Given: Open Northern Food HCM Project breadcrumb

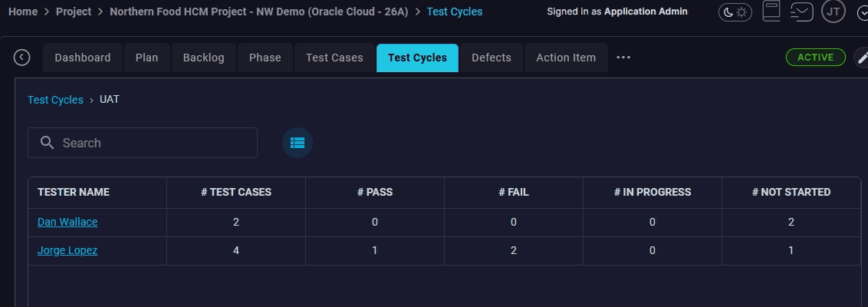Looking at the screenshot, I should coord(259,12).
